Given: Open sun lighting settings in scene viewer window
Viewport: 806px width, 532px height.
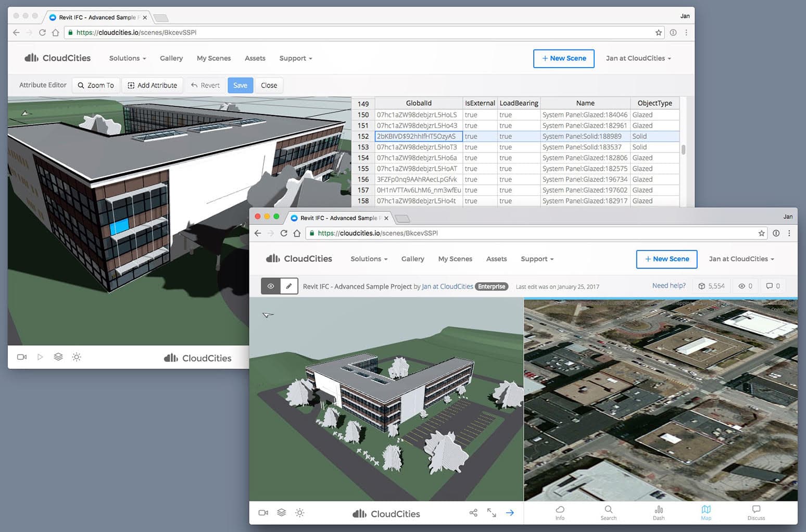Looking at the screenshot, I should coord(300,513).
